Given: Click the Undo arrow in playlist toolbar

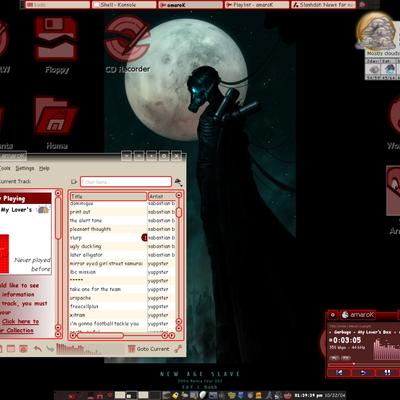Looking at the screenshot, I should 38,349.
